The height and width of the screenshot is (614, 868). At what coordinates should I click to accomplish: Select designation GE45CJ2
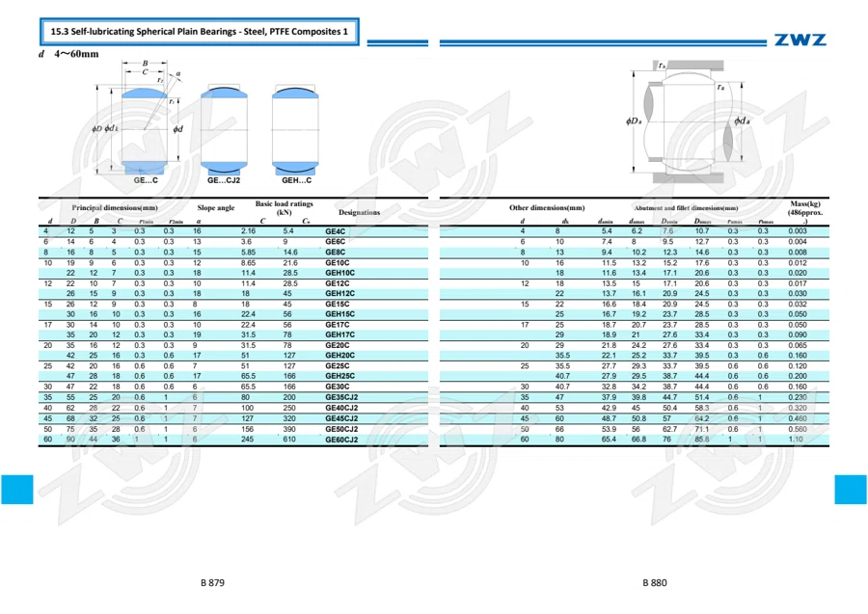[341, 418]
